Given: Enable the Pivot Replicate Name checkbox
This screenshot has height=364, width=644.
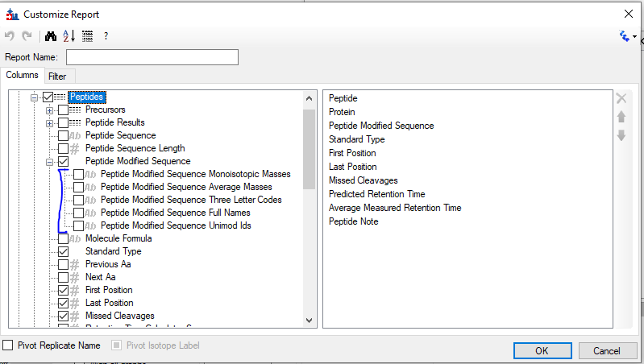Looking at the screenshot, I should [8, 345].
